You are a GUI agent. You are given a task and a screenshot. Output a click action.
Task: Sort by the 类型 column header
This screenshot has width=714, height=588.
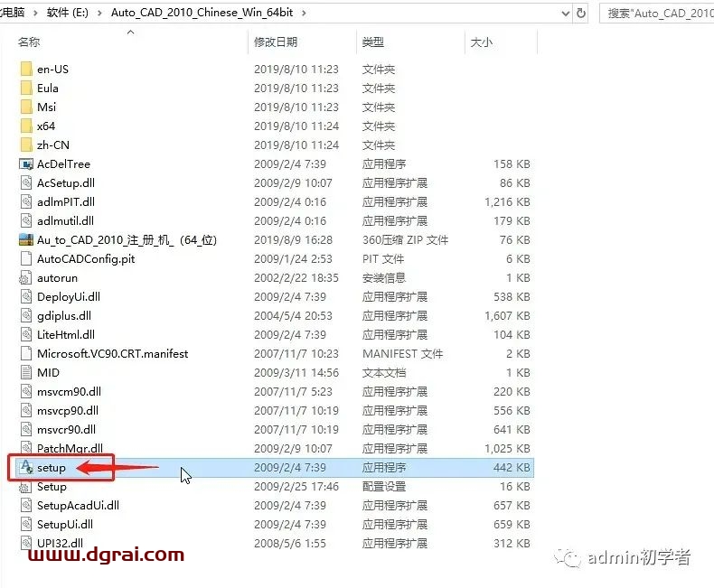pyautogui.click(x=373, y=42)
